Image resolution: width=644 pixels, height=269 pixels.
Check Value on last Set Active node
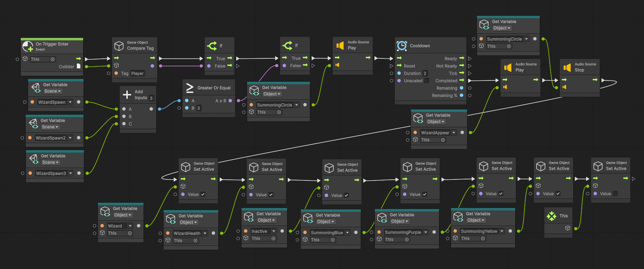615,194
